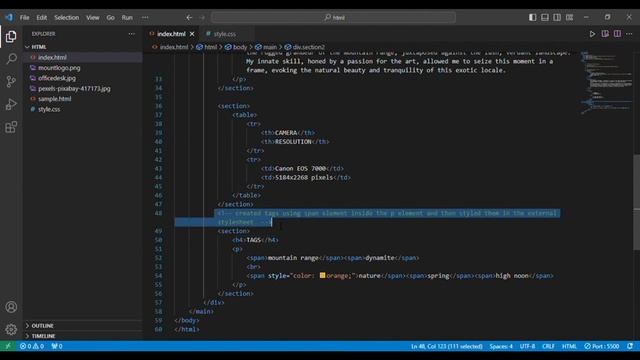The image size is (640, 360).
Task: Open the Edit menu
Action: point(41,18)
